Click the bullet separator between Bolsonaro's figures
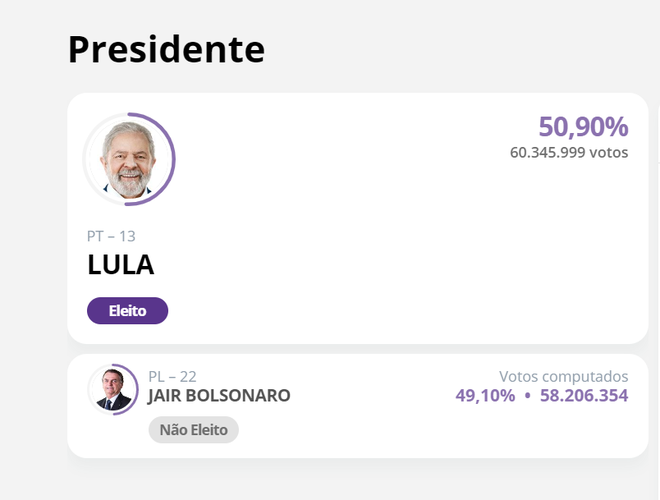Screen dimensions: 660x500 pos(527,396)
